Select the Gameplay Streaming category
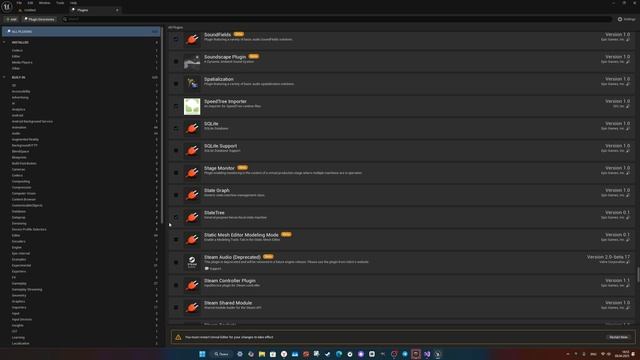This screenshot has width=640, height=360. tap(27, 289)
